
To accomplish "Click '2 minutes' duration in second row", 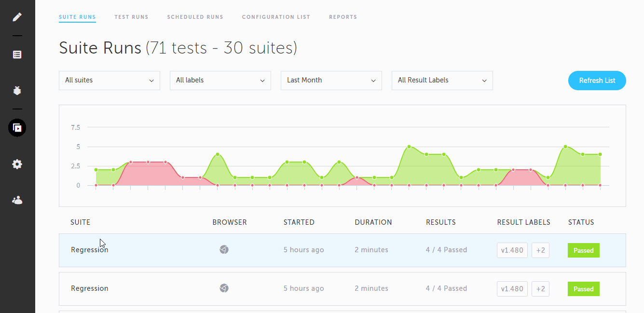I will click(x=371, y=288).
